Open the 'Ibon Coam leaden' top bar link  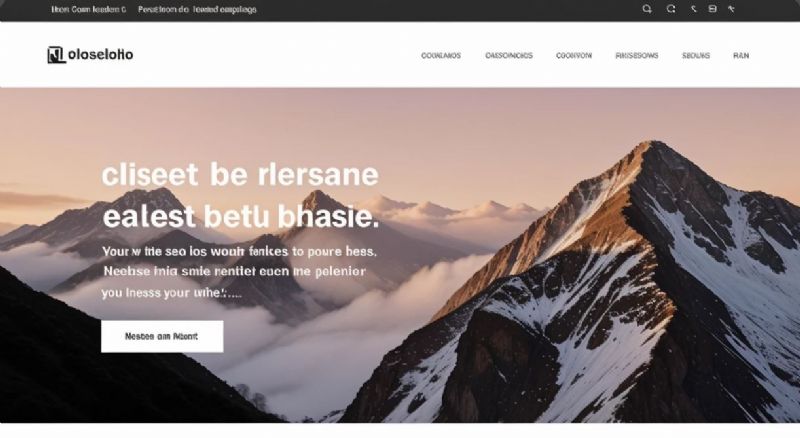88,9
